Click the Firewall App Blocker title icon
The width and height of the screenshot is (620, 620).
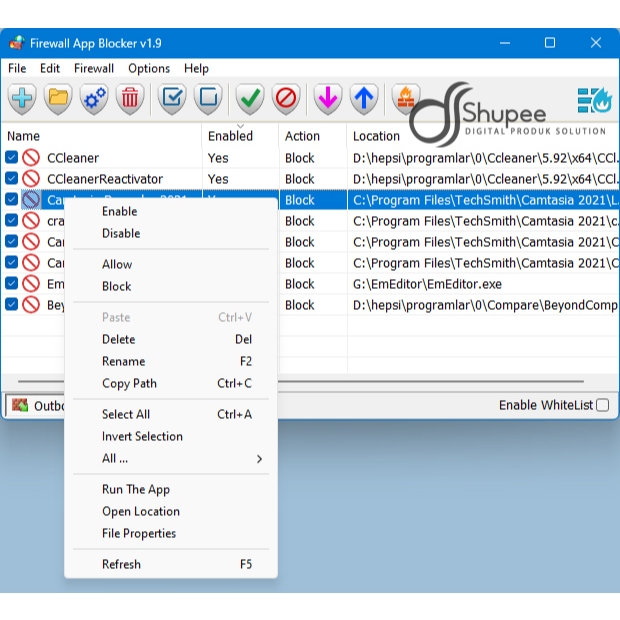17,43
